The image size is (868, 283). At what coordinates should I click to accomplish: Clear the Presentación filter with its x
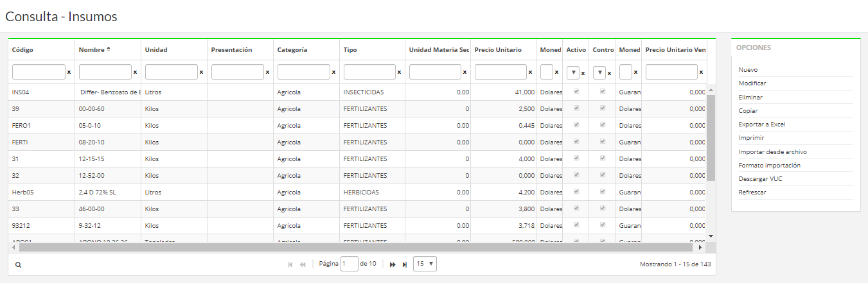coord(267,73)
